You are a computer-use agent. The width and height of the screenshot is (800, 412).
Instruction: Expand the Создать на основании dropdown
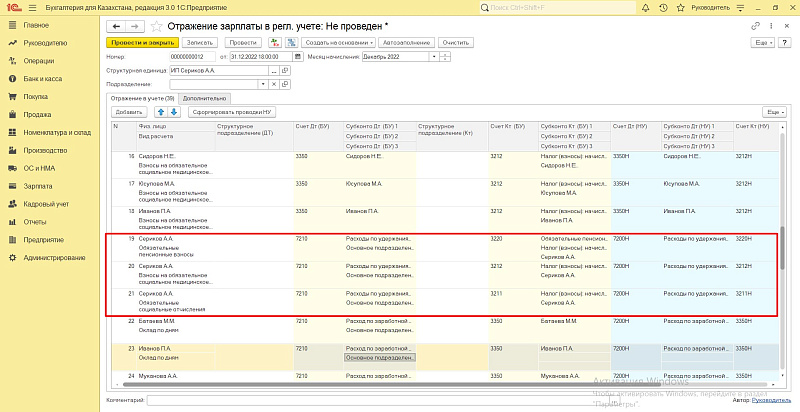tap(337, 43)
